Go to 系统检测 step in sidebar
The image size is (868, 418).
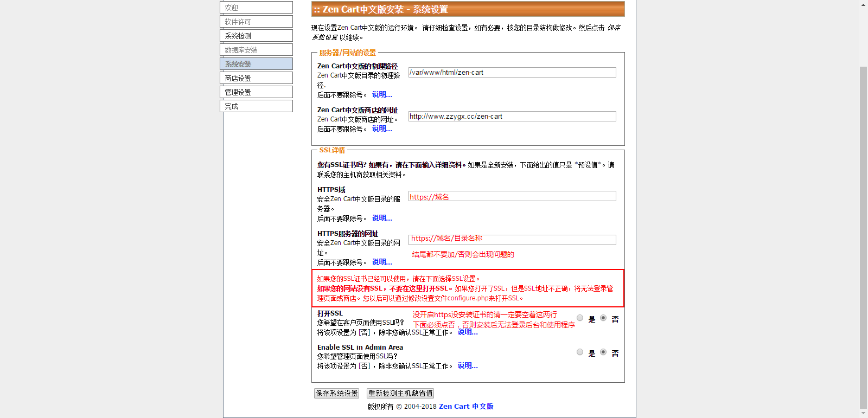click(x=256, y=36)
